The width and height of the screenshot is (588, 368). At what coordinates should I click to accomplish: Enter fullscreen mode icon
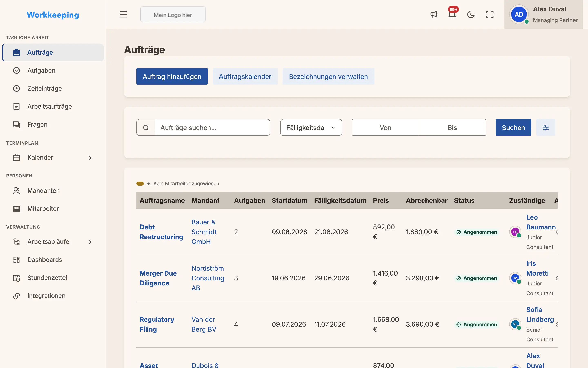490,14
